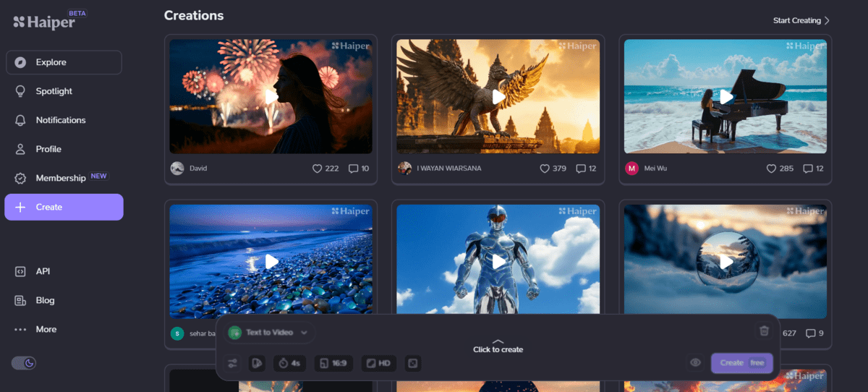Open the Explore page

(64, 62)
